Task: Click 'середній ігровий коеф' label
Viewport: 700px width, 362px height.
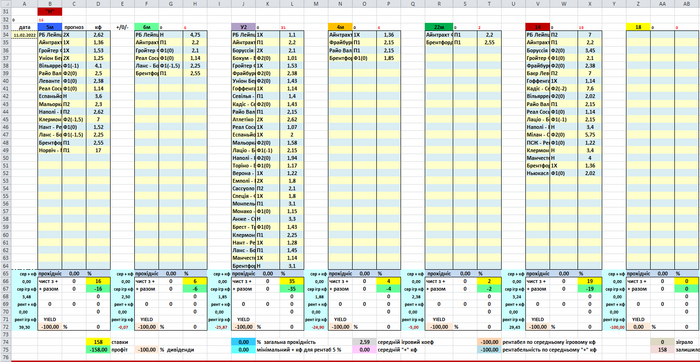Action: point(405,342)
